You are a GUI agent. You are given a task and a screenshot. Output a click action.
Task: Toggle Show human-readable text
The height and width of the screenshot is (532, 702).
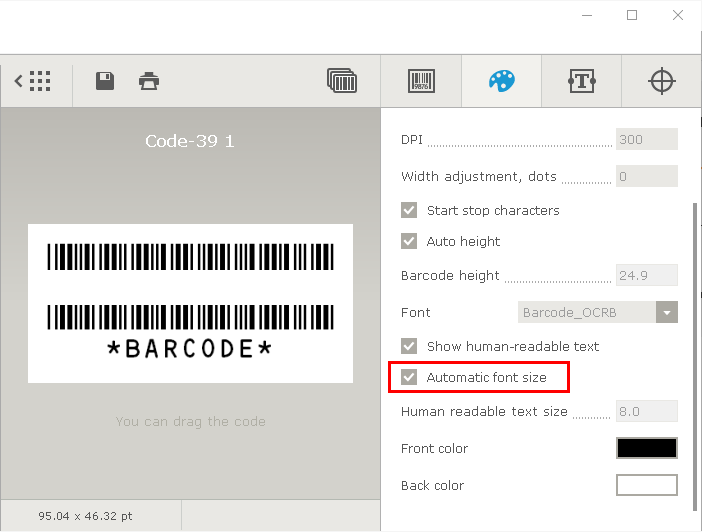pyautogui.click(x=409, y=346)
